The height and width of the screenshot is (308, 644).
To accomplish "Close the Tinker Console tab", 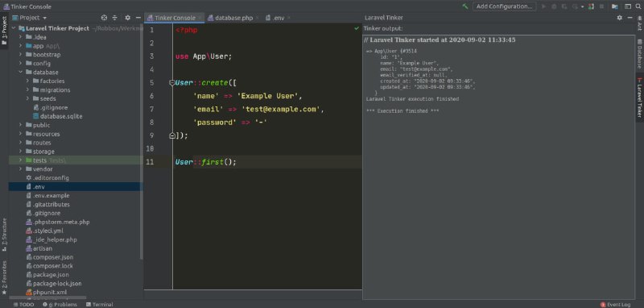I will 200,18.
